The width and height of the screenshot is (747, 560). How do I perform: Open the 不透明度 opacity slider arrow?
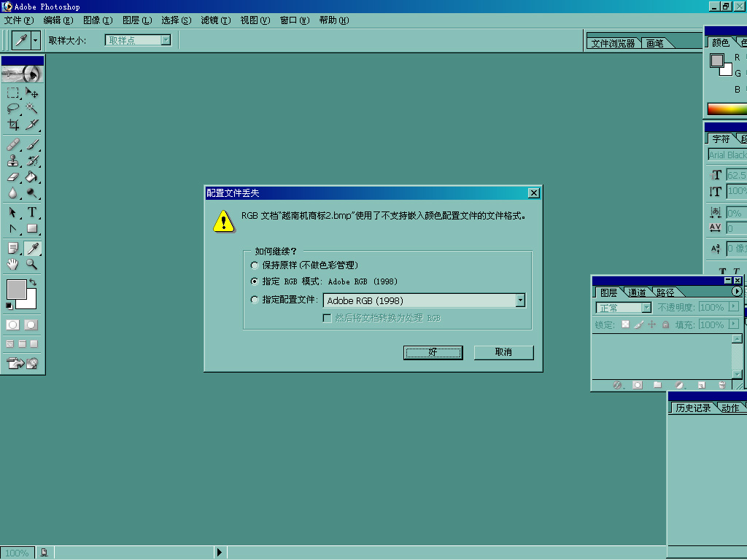coord(734,307)
